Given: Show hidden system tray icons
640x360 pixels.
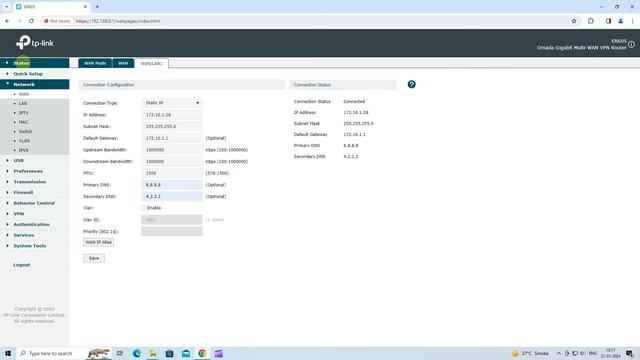Looking at the screenshot, I should pyautogui.click(x=559, y=353).
